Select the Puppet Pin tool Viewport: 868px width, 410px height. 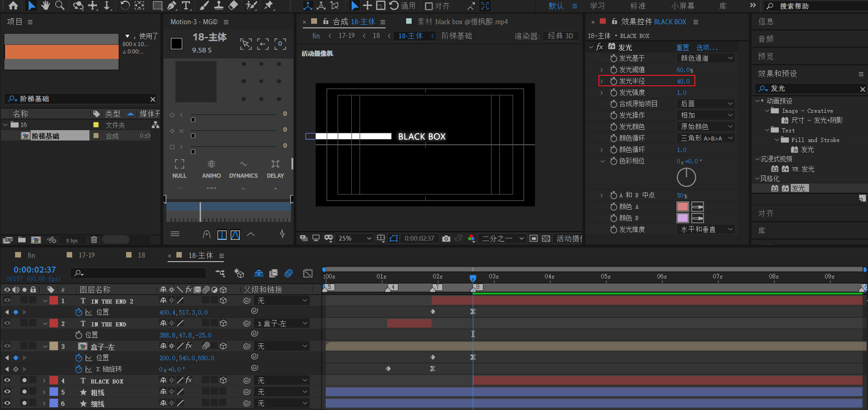click(x=269, y=6)
